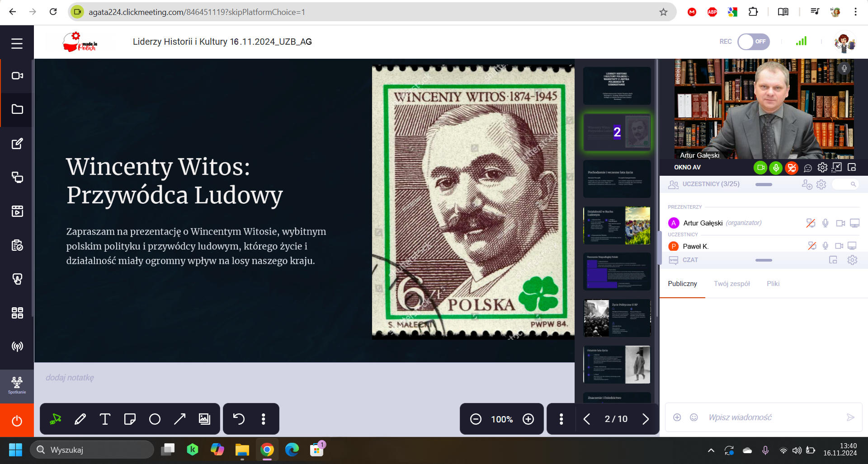This screenshot has height=464, width=868.
Task: Collapse the Czat panel handle
Action: pyautogui.click(x=764, y=260)
